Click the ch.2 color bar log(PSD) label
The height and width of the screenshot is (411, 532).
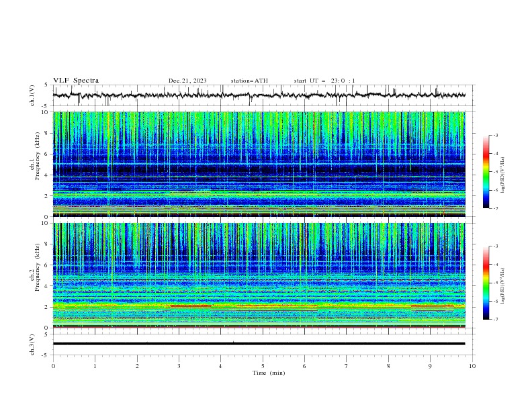click(x=502, y=286)
